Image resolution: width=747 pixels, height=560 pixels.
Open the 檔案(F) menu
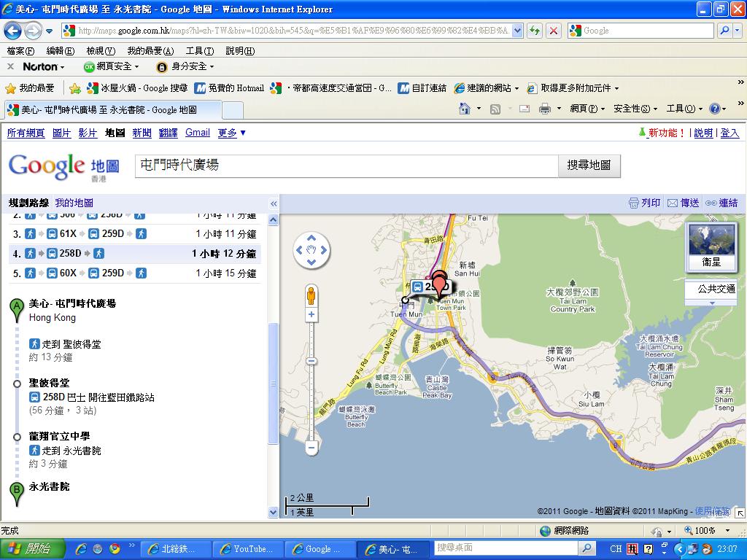pyautogui.click(x=20, y=51)
